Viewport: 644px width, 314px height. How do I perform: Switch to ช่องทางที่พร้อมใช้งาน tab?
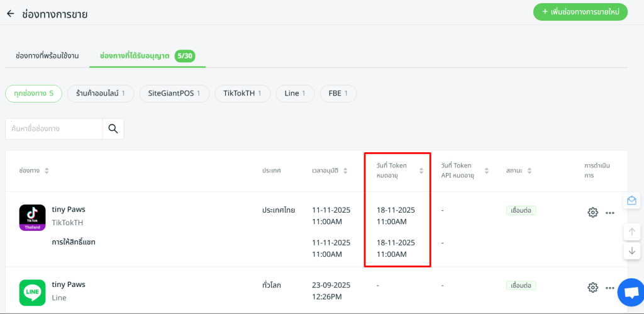click(x=47, y=56)
